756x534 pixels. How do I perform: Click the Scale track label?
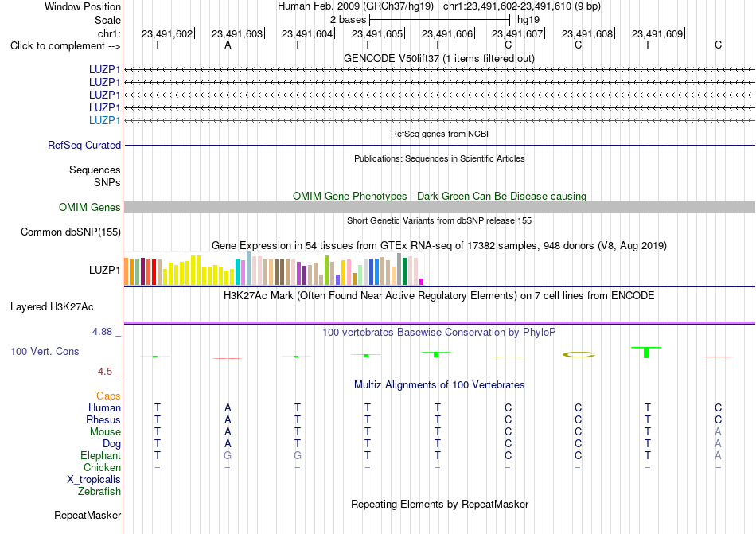(x=107, y=20)
